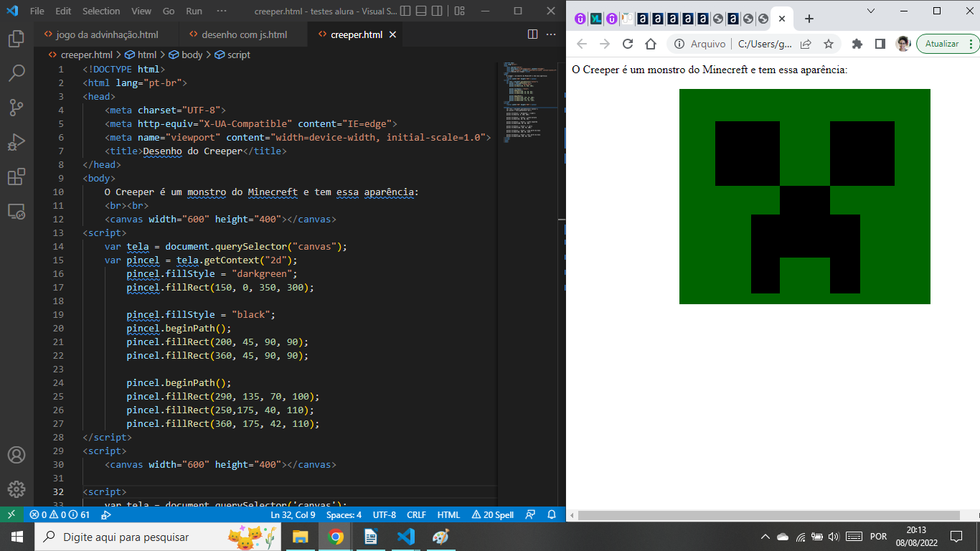The height and width of the screenshot is (551, 980).
Task: Click the 20 Spell warning indicator
Action: (x=492, y=514)
